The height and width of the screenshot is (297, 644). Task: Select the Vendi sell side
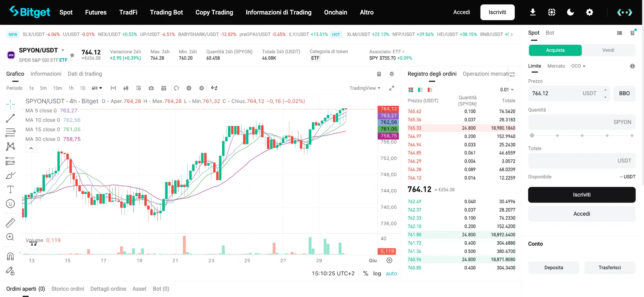coord(608,50)
